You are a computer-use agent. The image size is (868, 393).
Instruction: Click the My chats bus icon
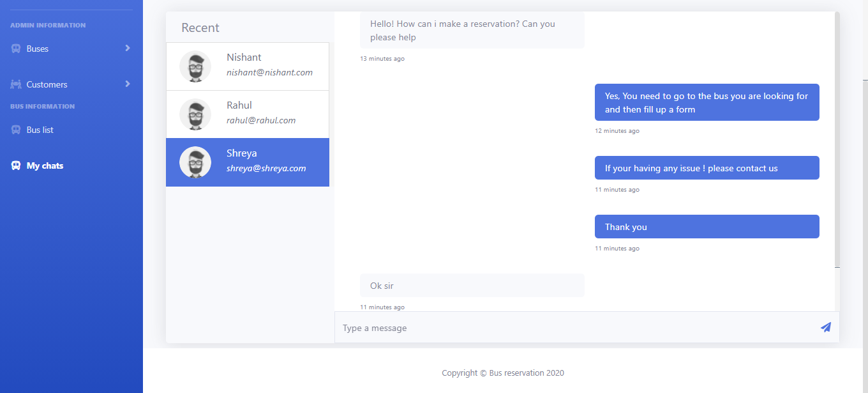click(x=16, y=166)
